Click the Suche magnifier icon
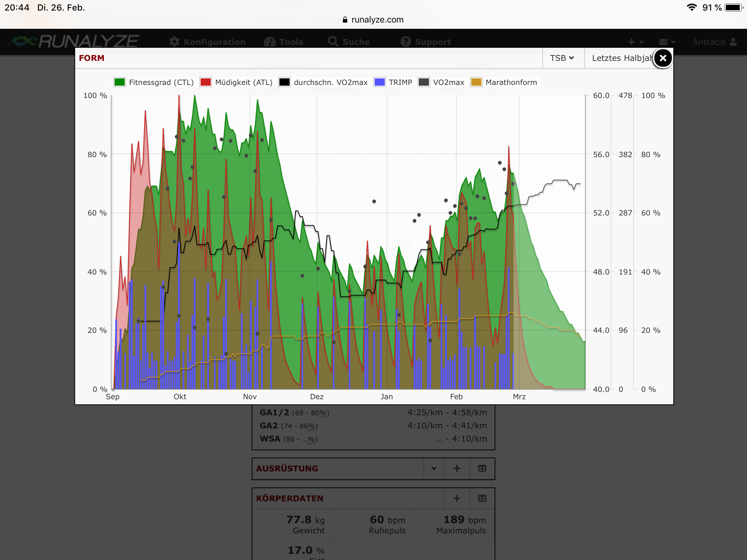 333,42
